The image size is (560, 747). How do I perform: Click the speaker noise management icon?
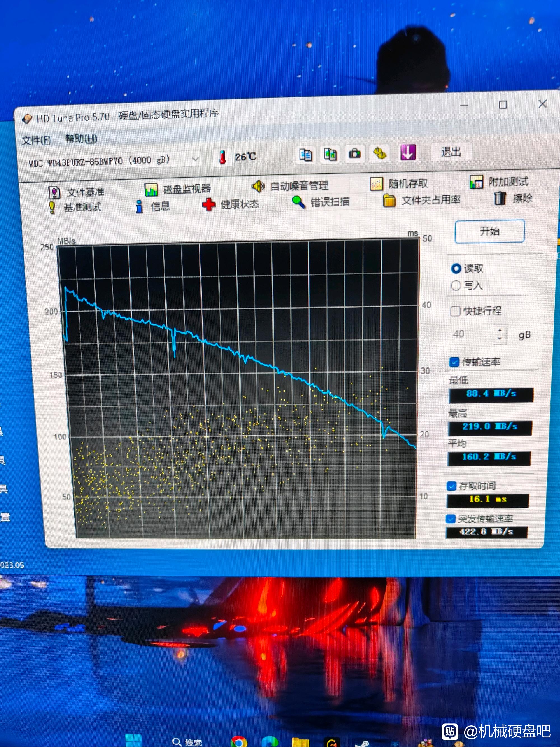[x=258, y=186]
